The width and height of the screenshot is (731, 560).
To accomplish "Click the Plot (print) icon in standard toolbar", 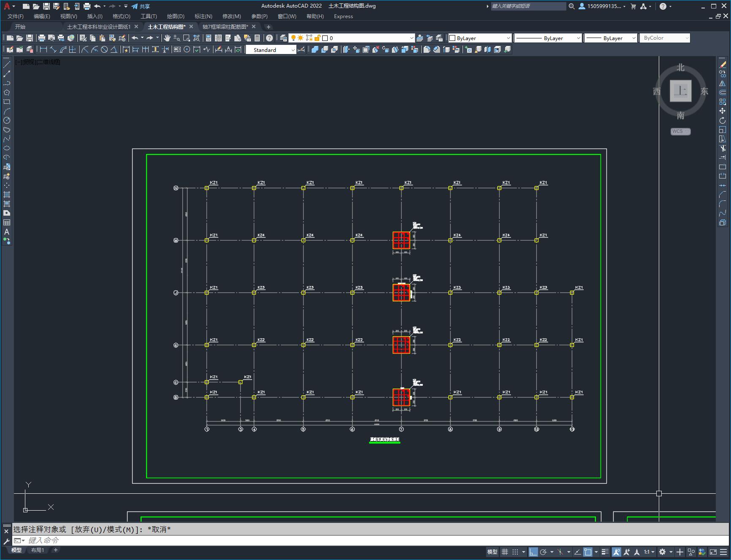I will (x=42, y=38).
